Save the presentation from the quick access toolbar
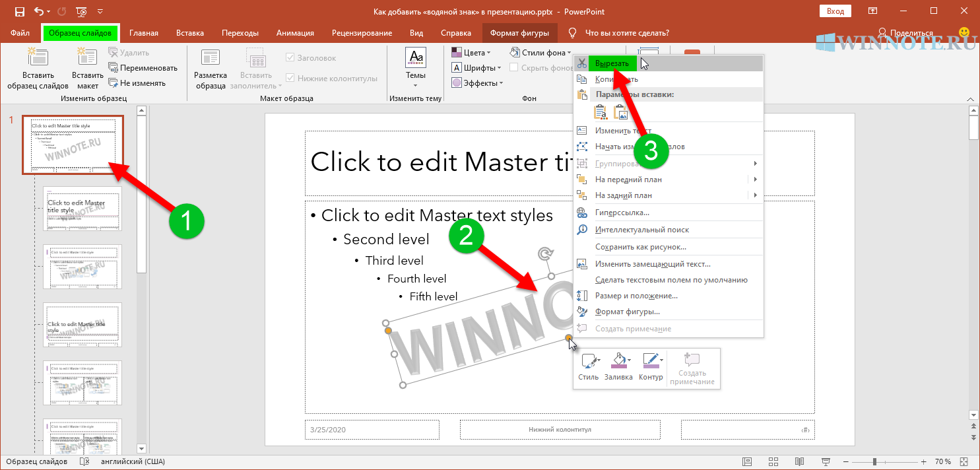 point(19,11)
